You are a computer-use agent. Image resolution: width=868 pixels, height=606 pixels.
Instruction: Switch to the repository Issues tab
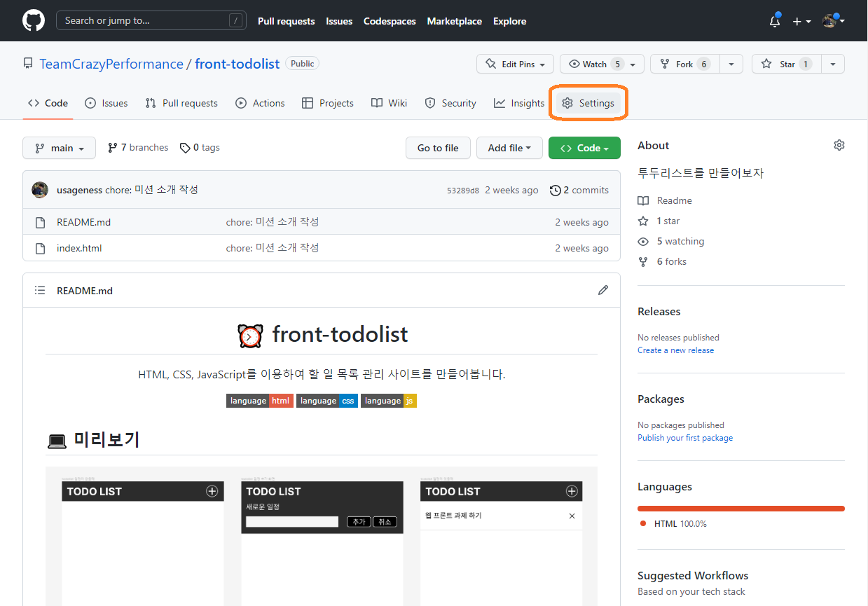click(106, 103)
